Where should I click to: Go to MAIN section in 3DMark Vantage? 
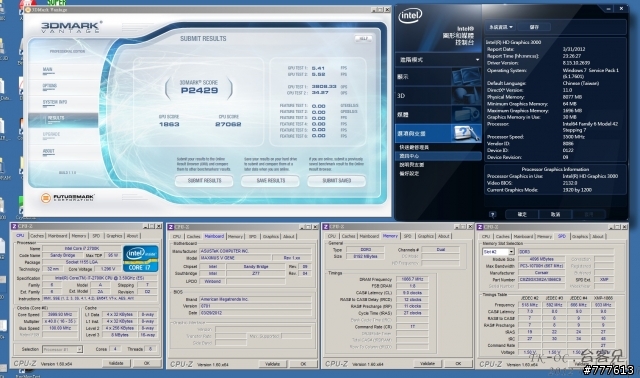coord(48,70)
